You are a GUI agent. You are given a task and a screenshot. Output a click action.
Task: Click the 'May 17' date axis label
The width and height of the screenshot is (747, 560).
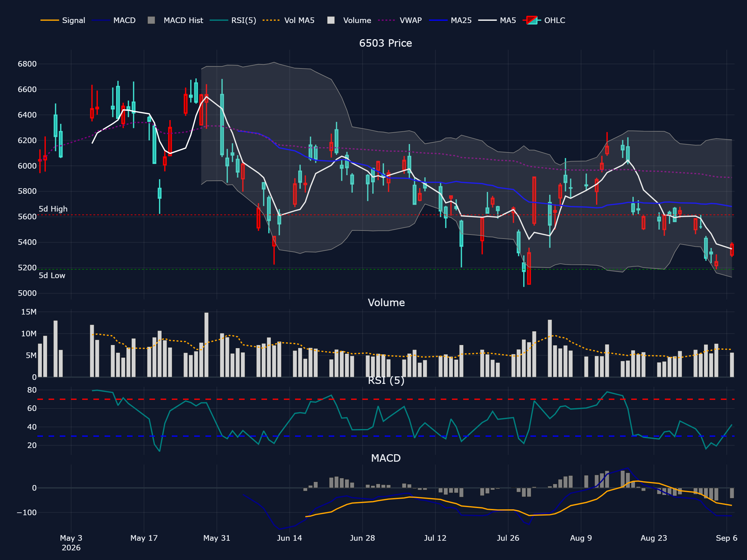pos(144,538)
